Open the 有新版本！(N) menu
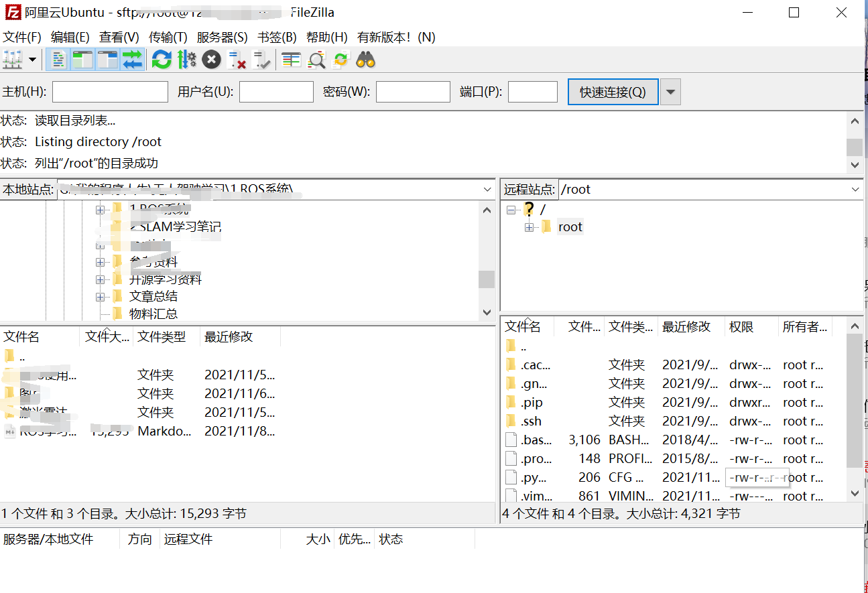This screenshot has height=593, width=868. tap(396, 37)
